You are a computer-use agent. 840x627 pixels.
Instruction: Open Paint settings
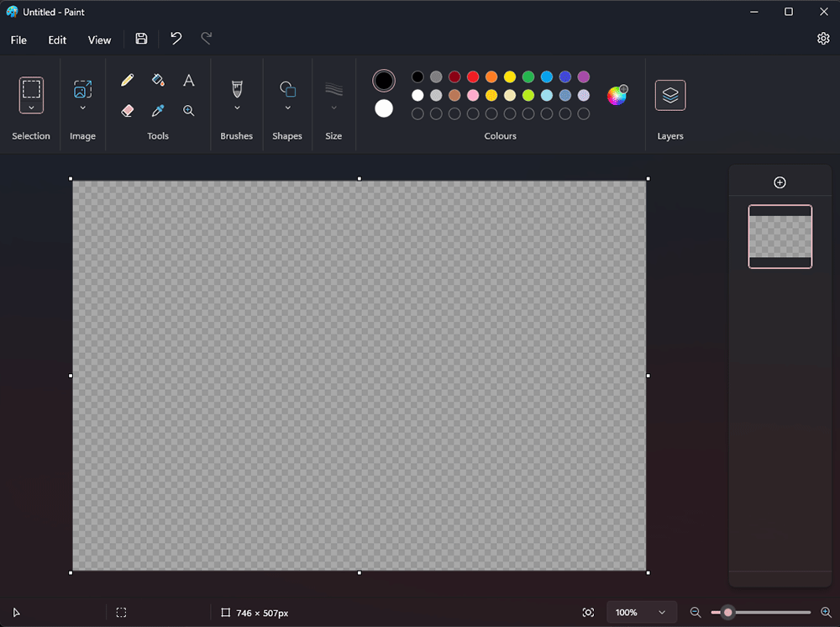point(824,39)
